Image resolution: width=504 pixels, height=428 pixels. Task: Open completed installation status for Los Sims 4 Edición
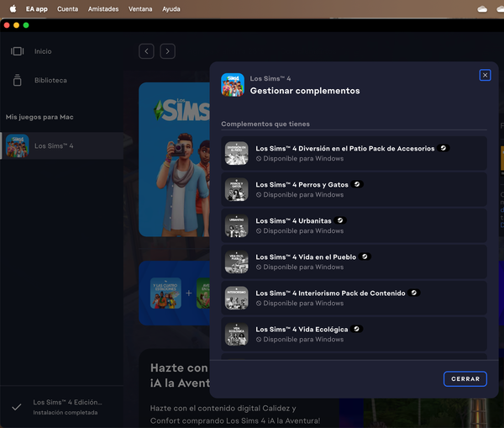(x=63, y=407)
